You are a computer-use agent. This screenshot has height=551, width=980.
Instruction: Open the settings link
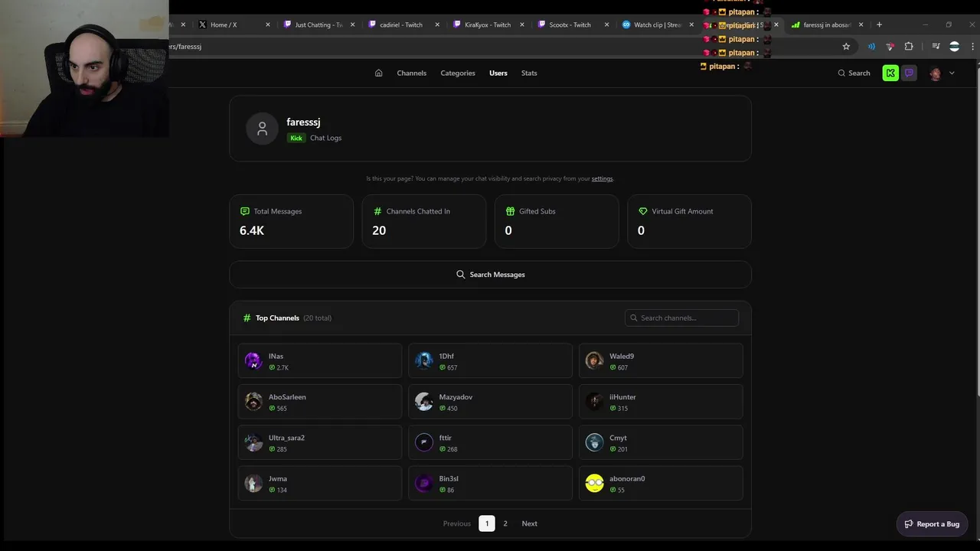[x=602, y=178]
